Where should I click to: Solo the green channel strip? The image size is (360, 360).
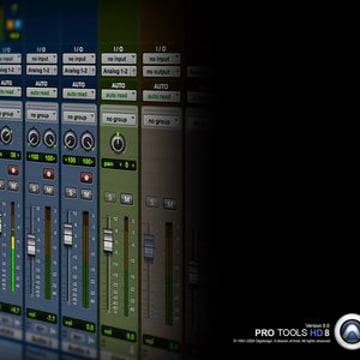click(x=109, y=197)
